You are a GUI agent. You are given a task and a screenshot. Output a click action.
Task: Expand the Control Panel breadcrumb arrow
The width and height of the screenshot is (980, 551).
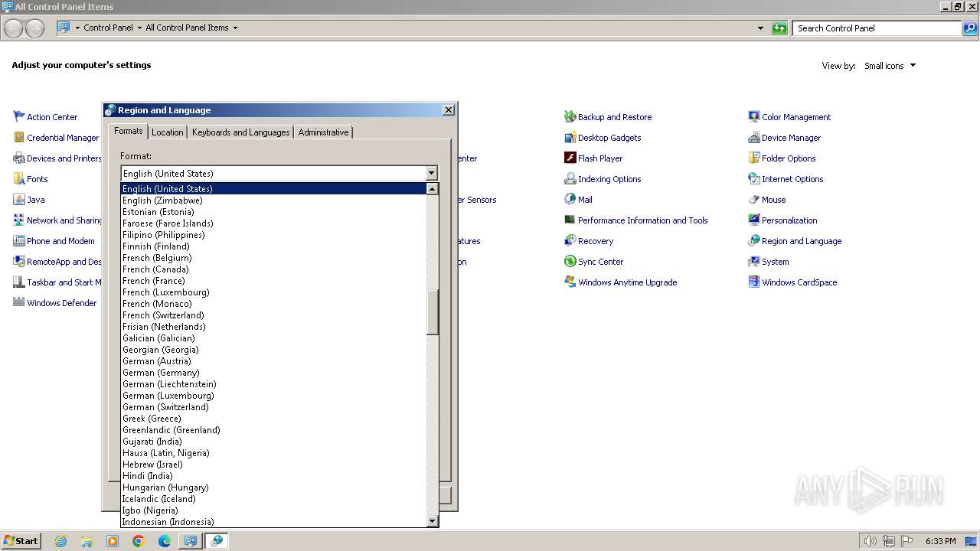[x=139, y=28]
